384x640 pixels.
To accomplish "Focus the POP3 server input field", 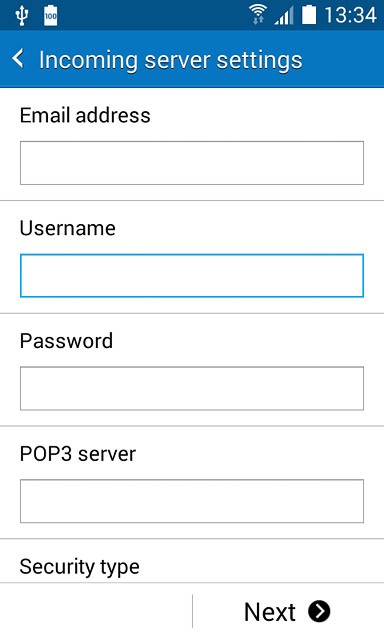I will click(x=192, y=501).
